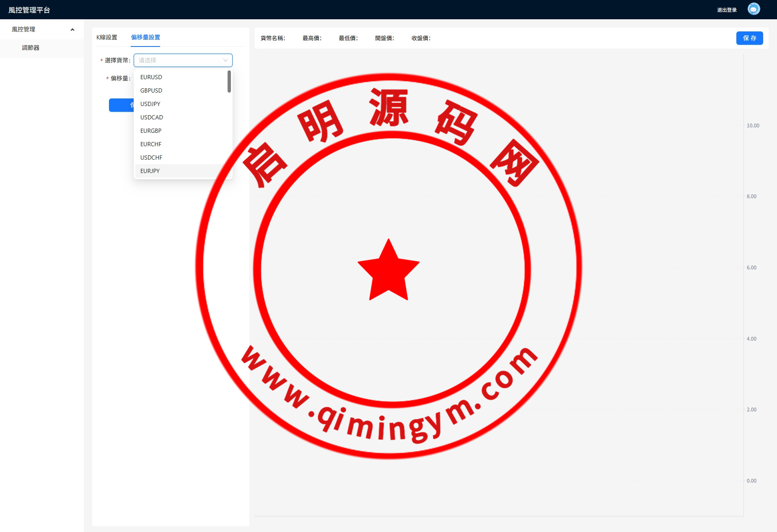The width and height of the screenshot is (777, 532).
Task: Pick USDCHF from the list
Action: [x=151, y=158]
